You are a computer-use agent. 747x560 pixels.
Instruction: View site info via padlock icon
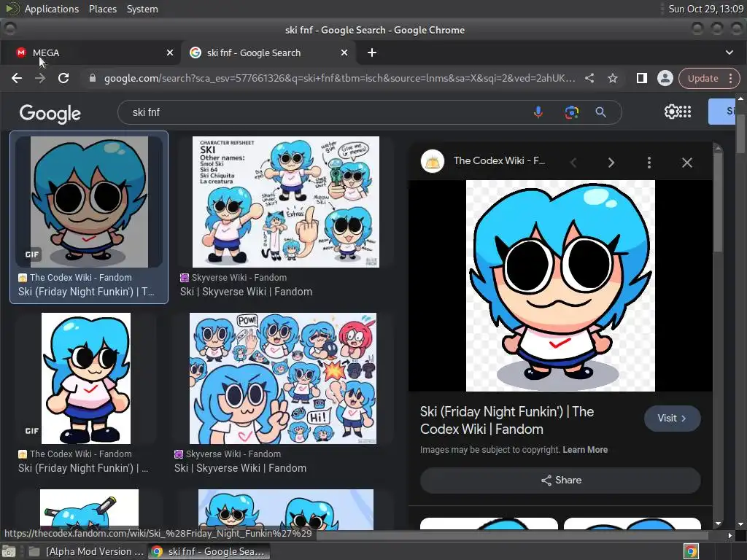pyautogui.click(x=93, y=78)
